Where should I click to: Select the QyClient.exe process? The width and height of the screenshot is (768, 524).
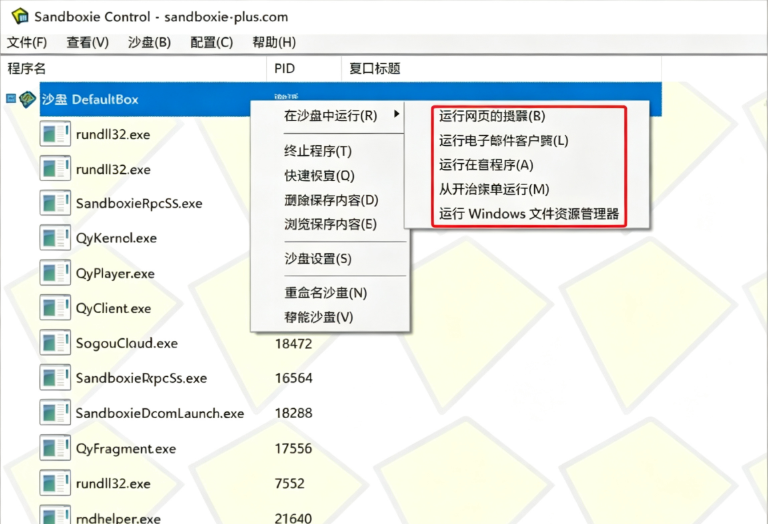click(113, 308)
